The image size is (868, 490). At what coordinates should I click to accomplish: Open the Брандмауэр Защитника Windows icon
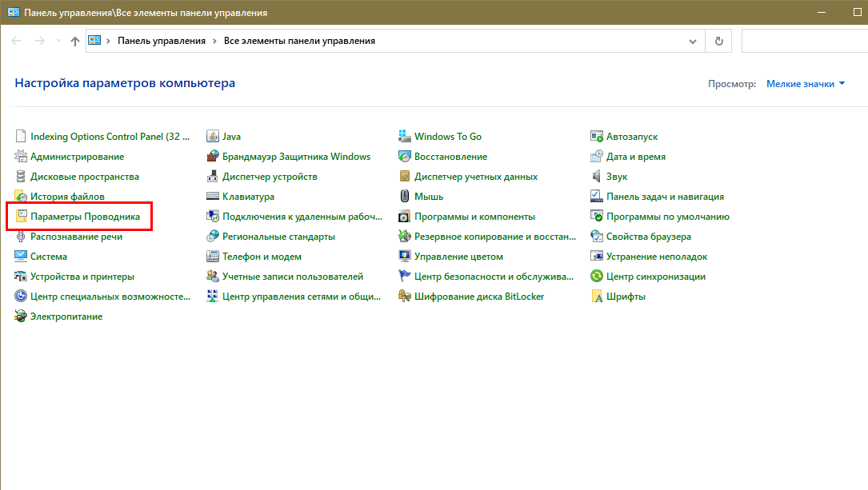[x=213, y=157]
